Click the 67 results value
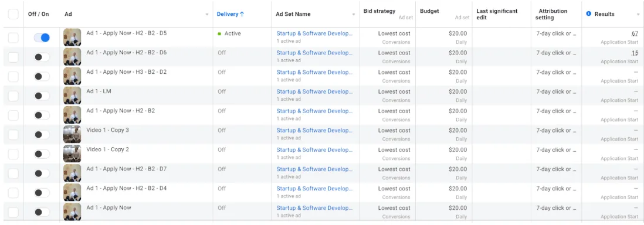This screenshot has width=644, height=225. click(635, 33)
